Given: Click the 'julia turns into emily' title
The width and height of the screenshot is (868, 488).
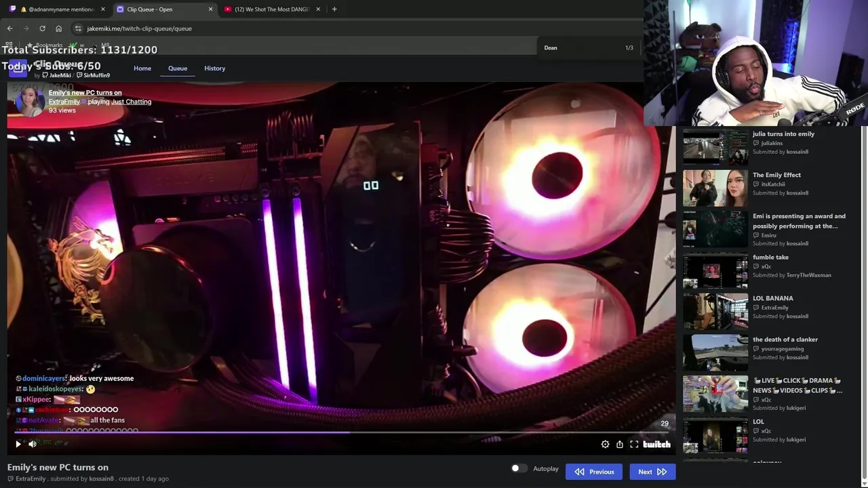Looking at the screenshot, I should (x=783, y=134).
